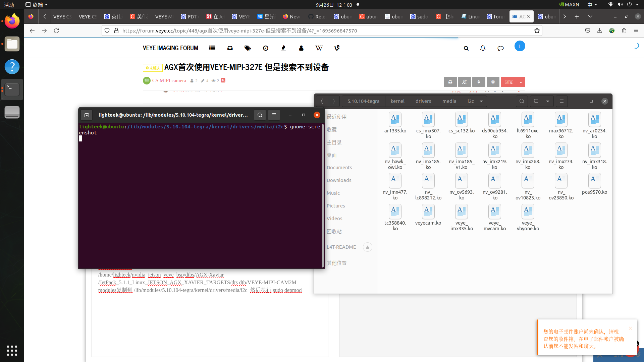Open Documents in file manager sidebar
The height and width of the screenshot is (362, 644).
[x=339, y=168]
